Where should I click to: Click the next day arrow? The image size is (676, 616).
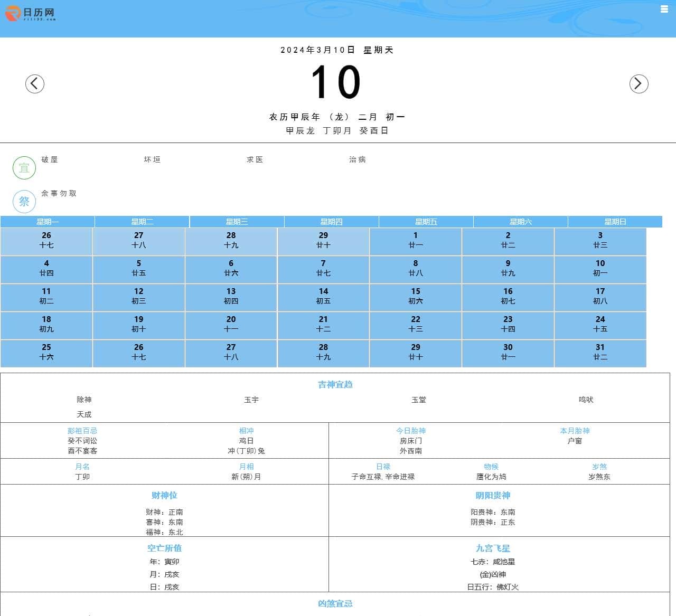point(639,83)
